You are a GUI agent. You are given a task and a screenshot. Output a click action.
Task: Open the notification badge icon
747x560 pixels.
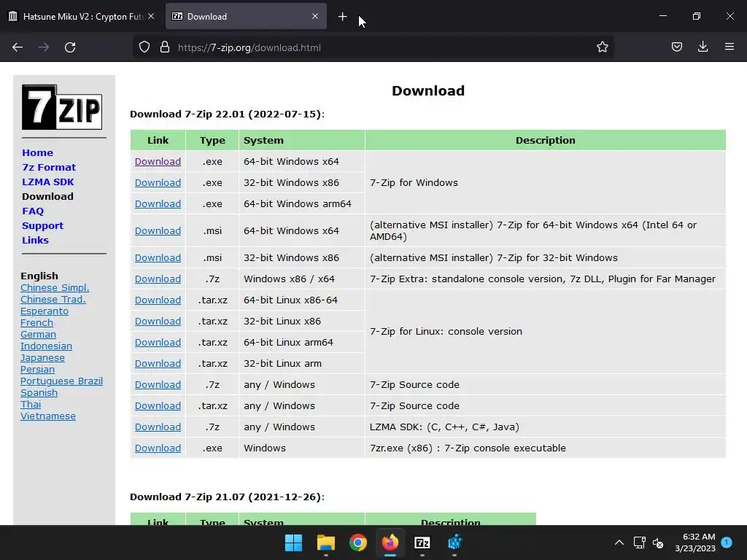coord(727,542)
